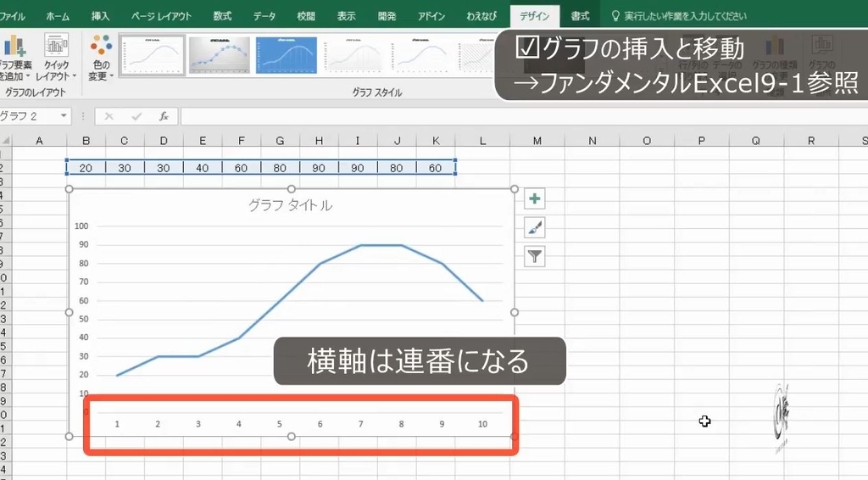Apply the first white chart style

[153, 55]
